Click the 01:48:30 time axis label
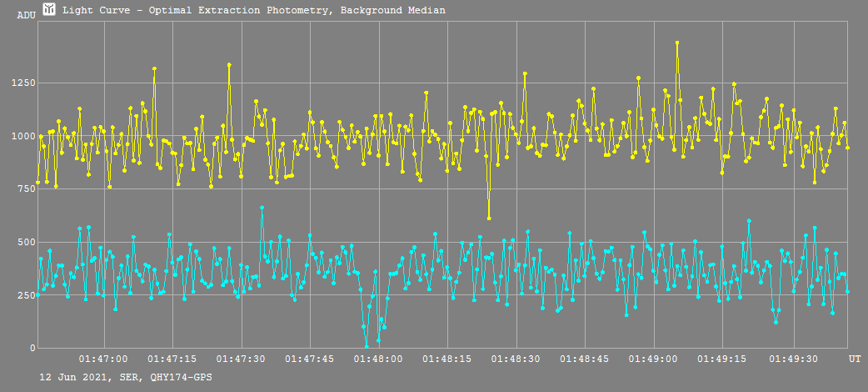This screenshot has width=868, height=392. click(516, 359)
